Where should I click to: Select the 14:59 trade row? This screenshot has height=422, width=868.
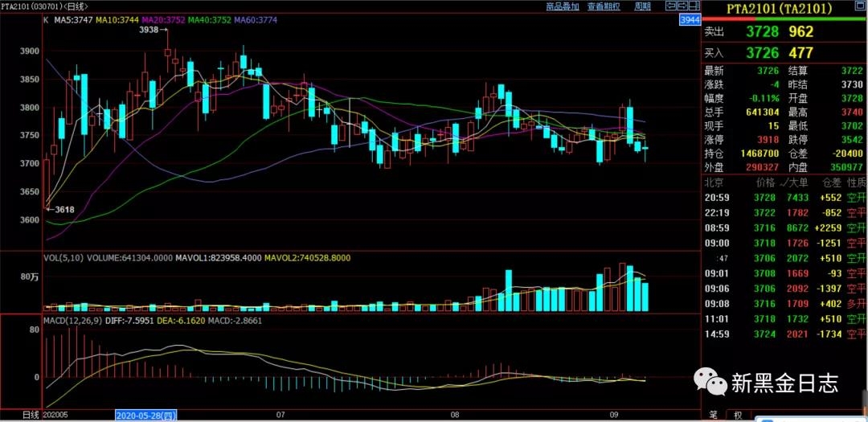(784, 334)
